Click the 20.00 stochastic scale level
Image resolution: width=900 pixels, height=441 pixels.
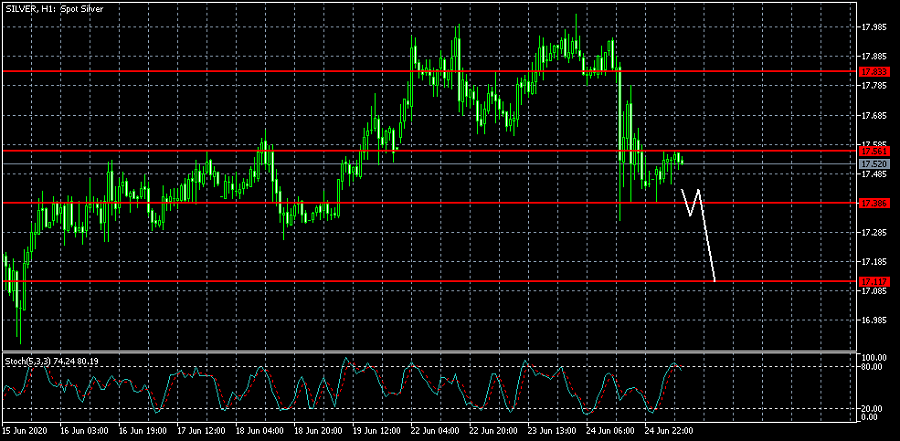coord(871,408)
